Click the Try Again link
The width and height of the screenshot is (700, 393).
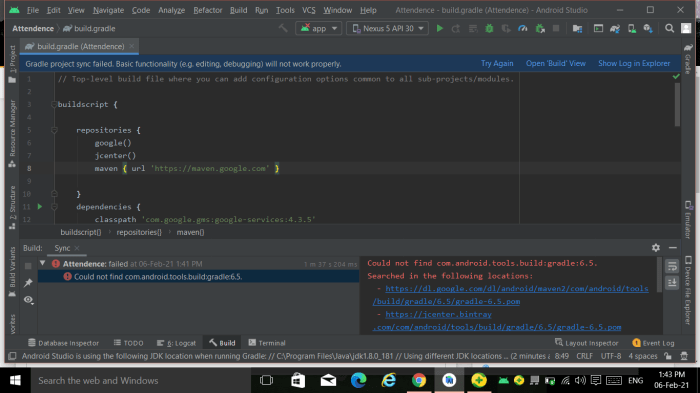[x=497, y=63]
